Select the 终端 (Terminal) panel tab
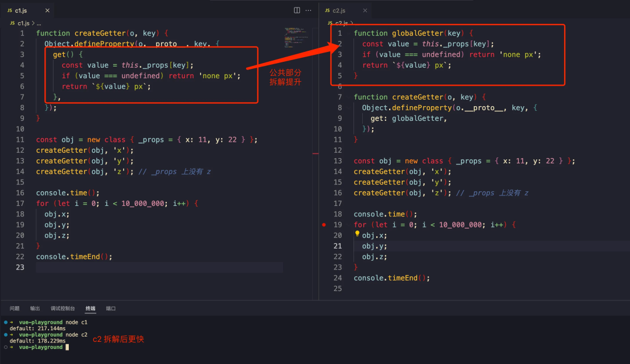Screen dimensions: 630x364 point(90,308)
